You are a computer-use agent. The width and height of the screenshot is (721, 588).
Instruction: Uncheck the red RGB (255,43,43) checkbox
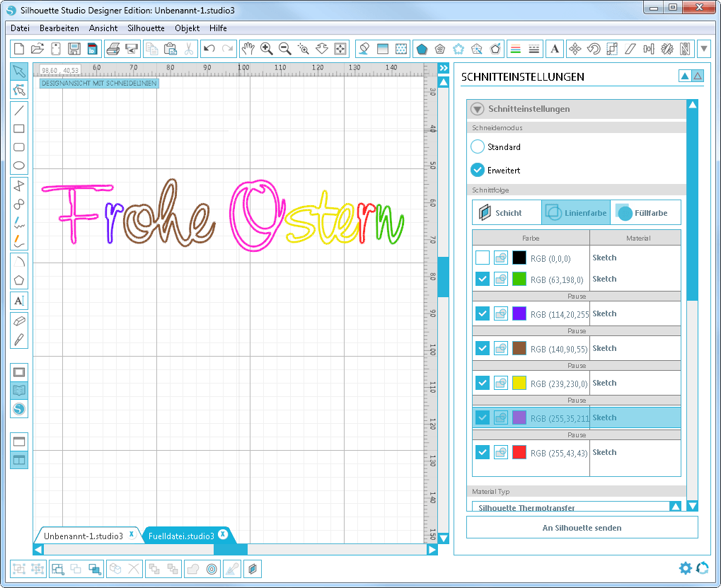point(483,452)
